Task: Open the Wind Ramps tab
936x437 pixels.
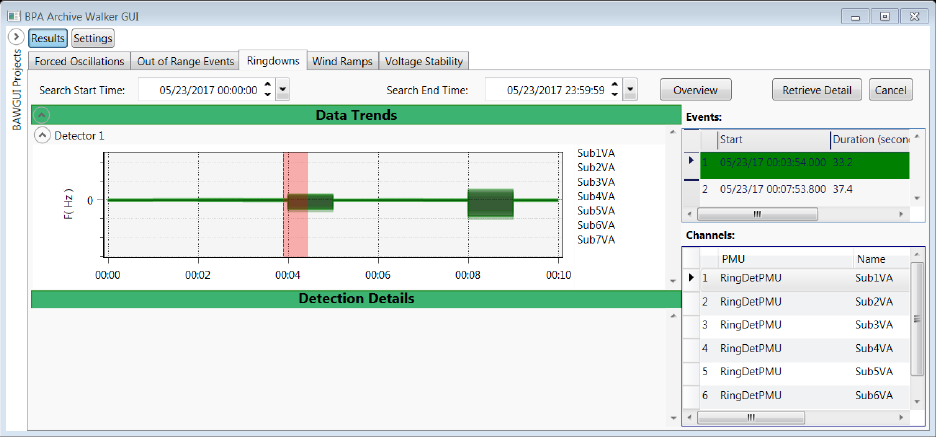Action: coord(343,61)
